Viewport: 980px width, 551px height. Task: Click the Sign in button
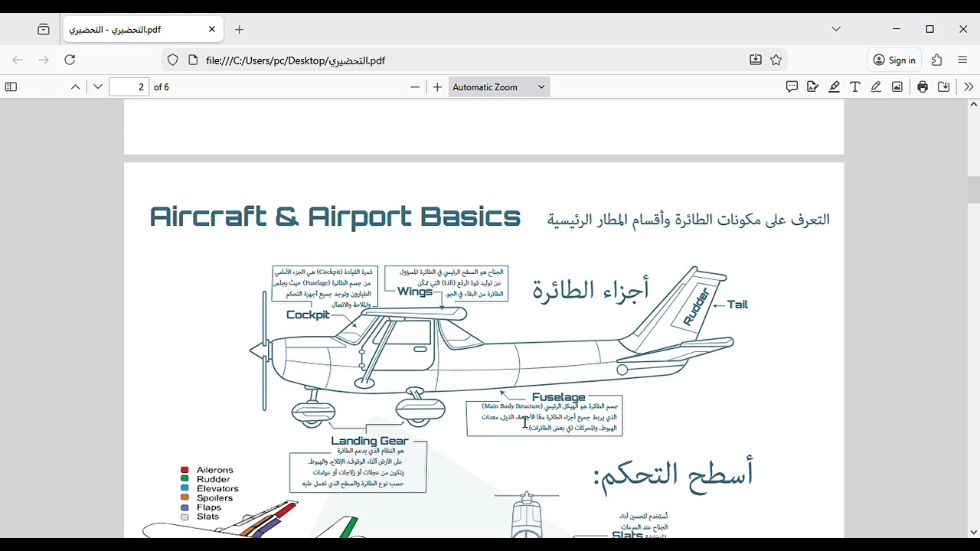pos(894,60)
